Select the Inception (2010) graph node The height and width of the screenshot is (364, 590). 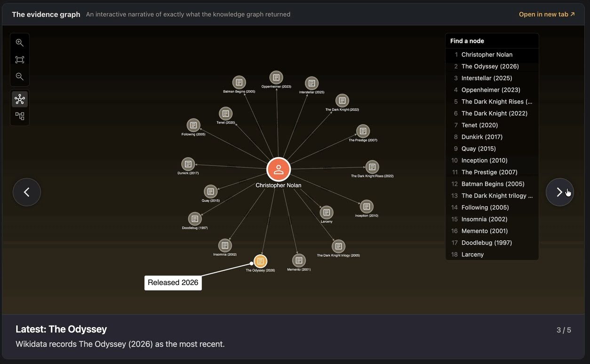(367, 206)
